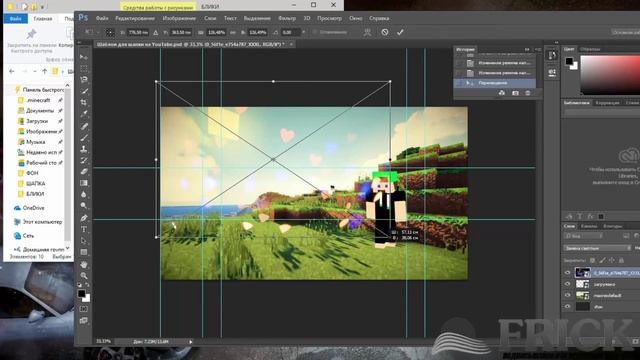Open the blend mode dropdown Замена светлым
This screenshot has width=640, height=360.
coord(597,248)
